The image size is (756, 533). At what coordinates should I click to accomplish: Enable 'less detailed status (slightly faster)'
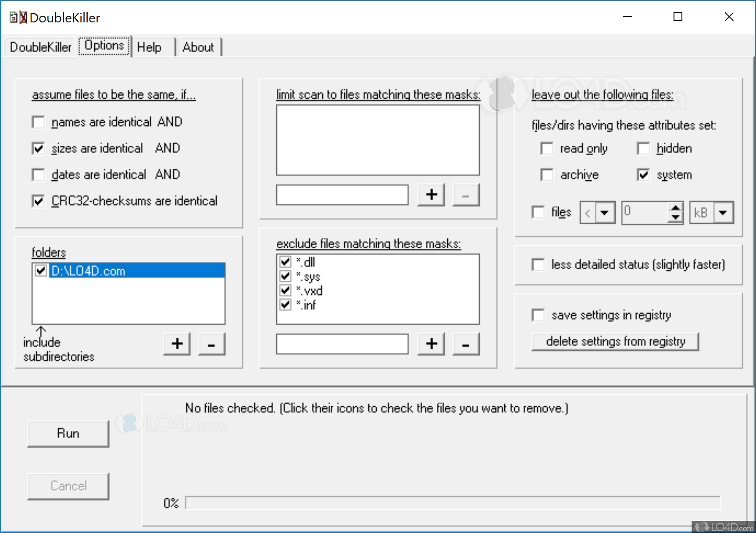point(538,265)
